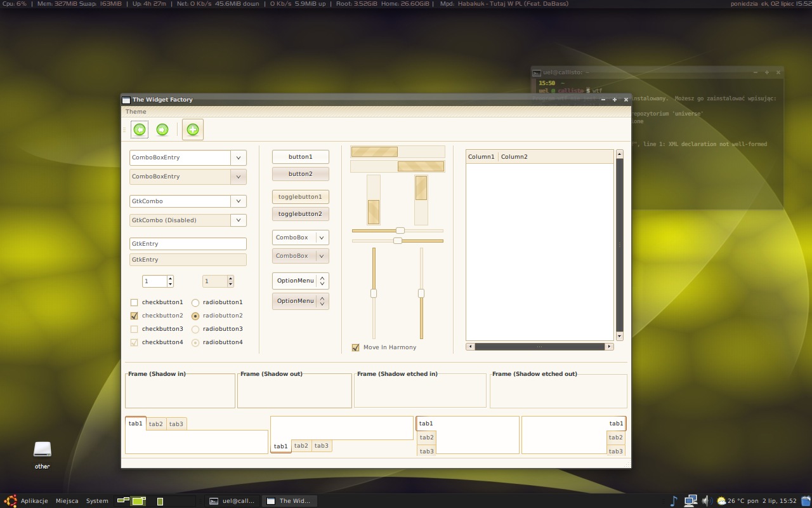Open the GtkCombo (Disabled) dropdown arrow

239,220
